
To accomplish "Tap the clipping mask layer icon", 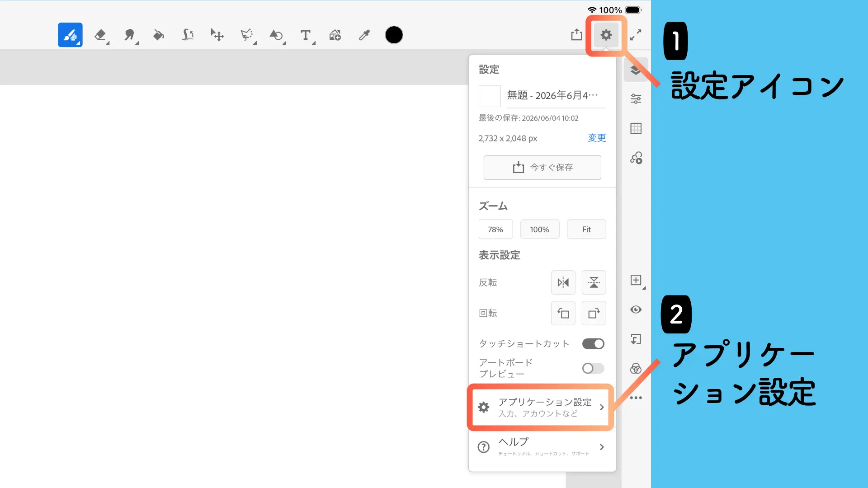I will (636, 339).
